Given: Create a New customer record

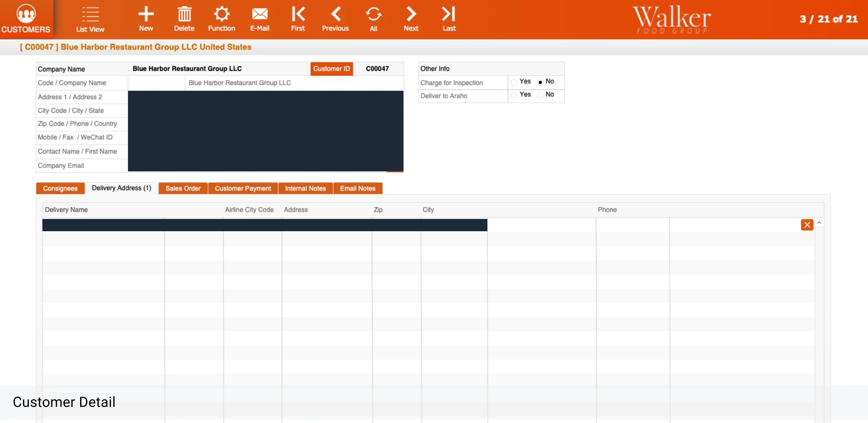Looking at the screenshot, I should [146, 19].
